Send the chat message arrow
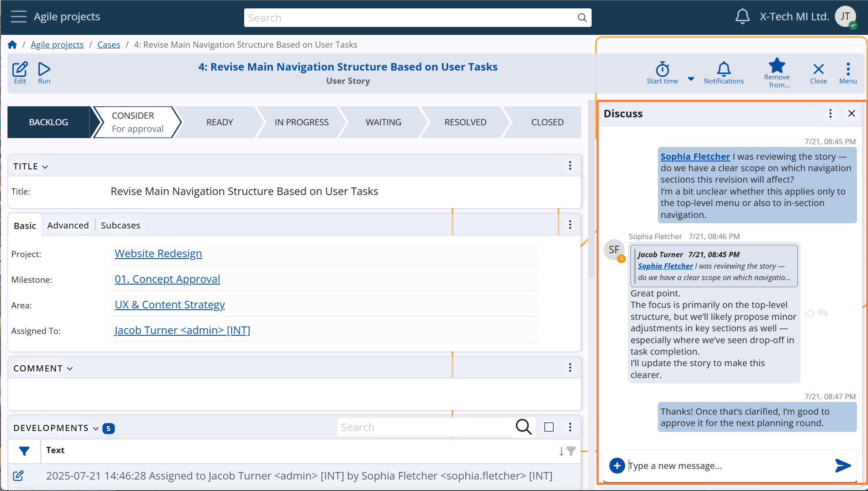The width and height of the screenshot is (868, 491). pyautogui.click(x=842, y=465)
